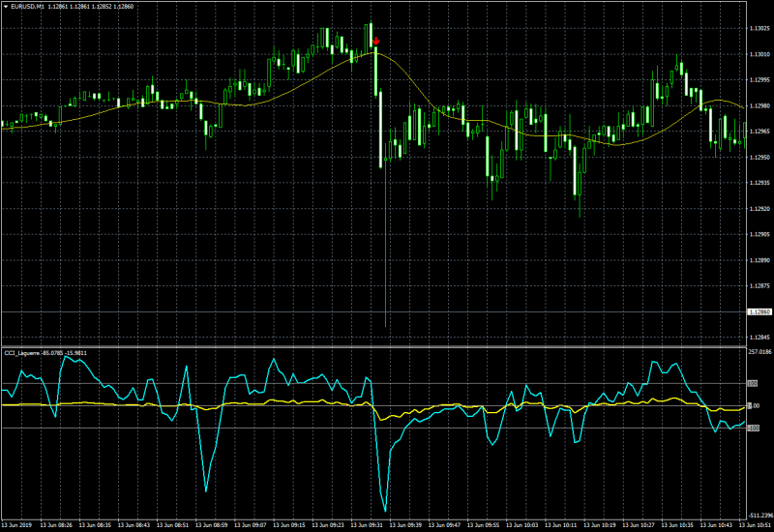Viewport: 774px width, 532px height.
Task: Click the 13 Jun 10:51 time label
Action: tap(755, 525)
